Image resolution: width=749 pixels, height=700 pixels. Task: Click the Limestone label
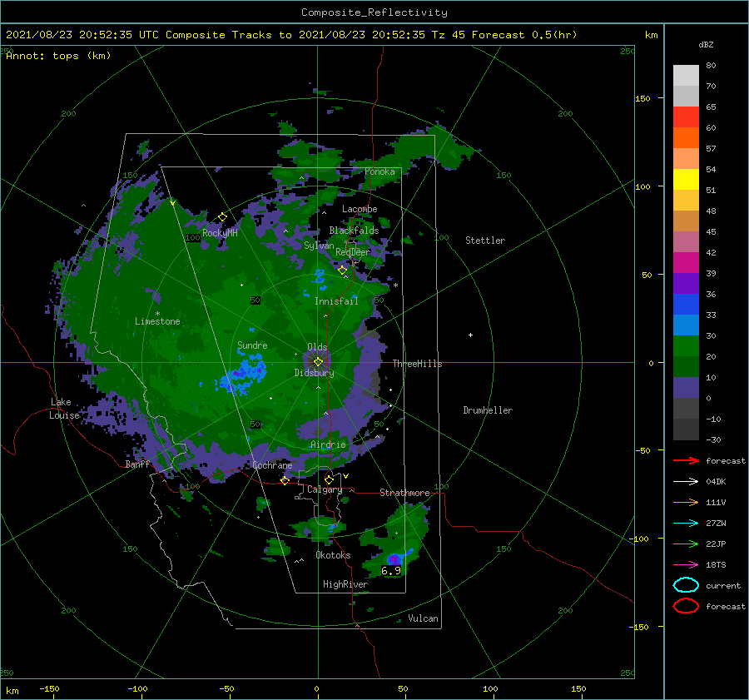click(157, 321)
